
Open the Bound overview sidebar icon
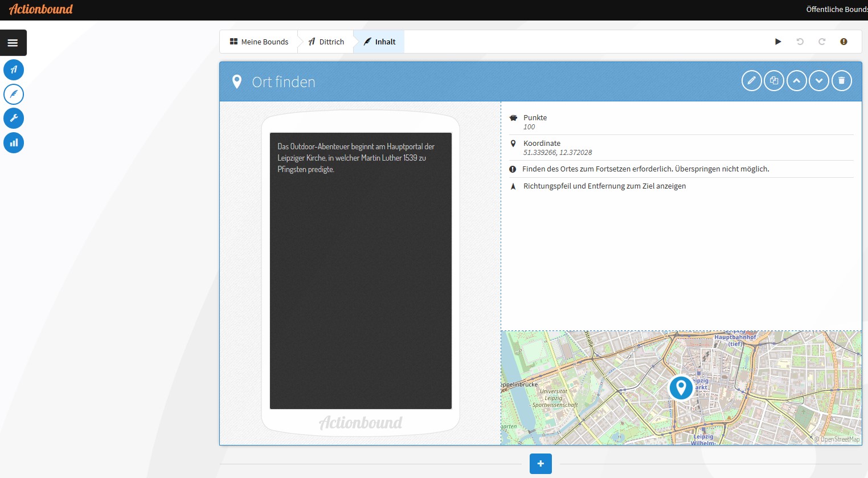pos(14,70)
